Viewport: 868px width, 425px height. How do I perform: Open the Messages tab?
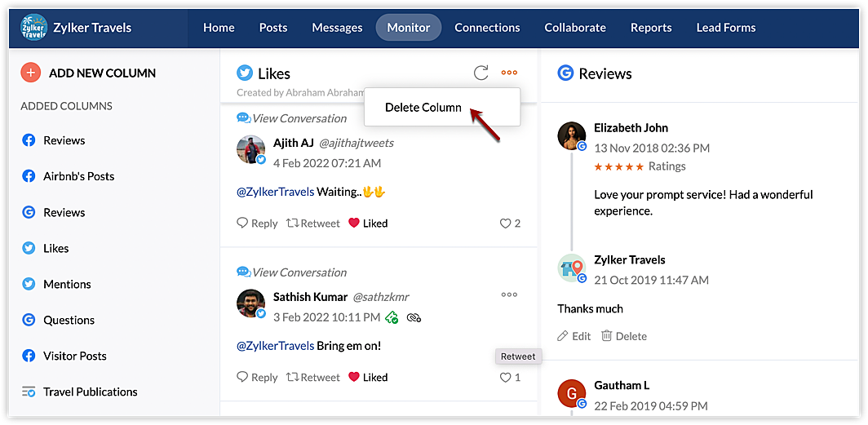(337, 27)
